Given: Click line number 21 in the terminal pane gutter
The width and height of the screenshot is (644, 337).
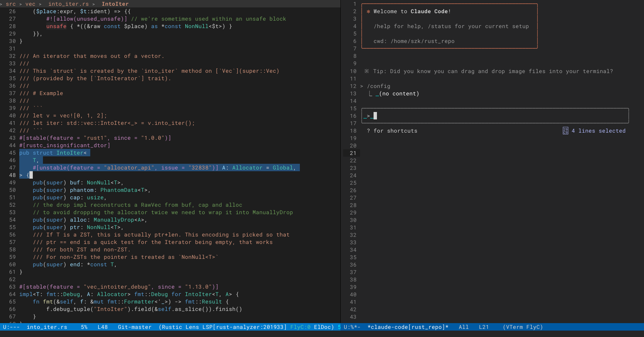Looking at the screenshot, I should click(x=353, y=153).
